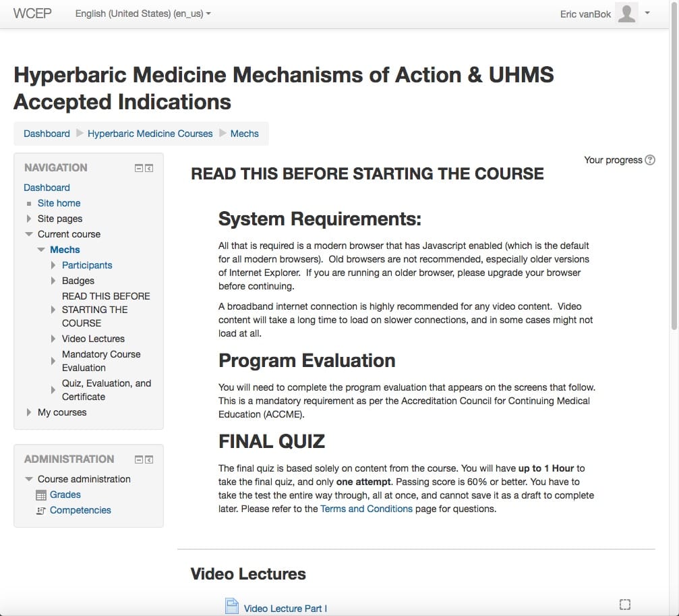
Task: Expand the Site pages tree node
Action: [x=29, y=219]
